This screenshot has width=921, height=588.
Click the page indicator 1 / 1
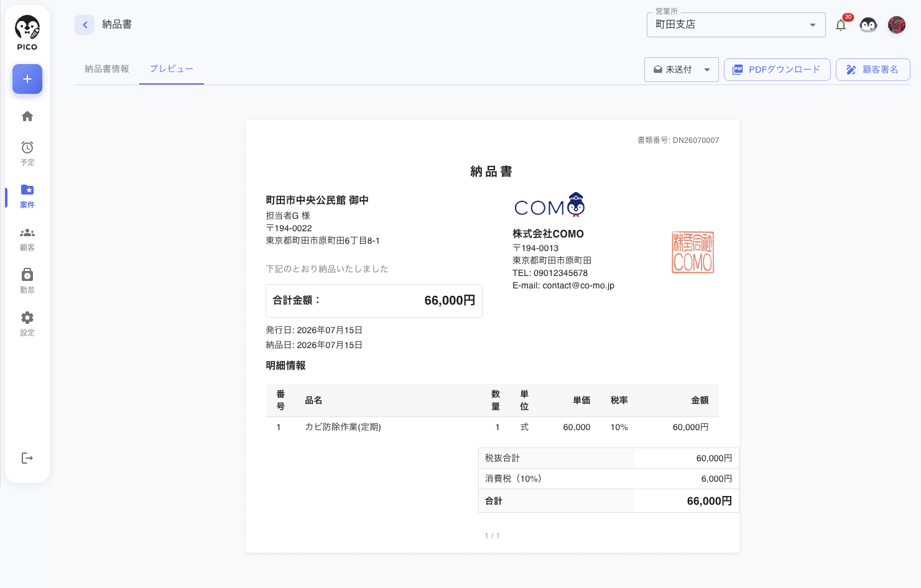click(x=492, y=536)
